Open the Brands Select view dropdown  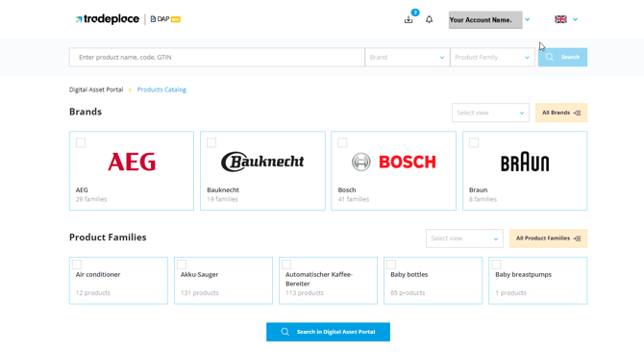(490, 113)
